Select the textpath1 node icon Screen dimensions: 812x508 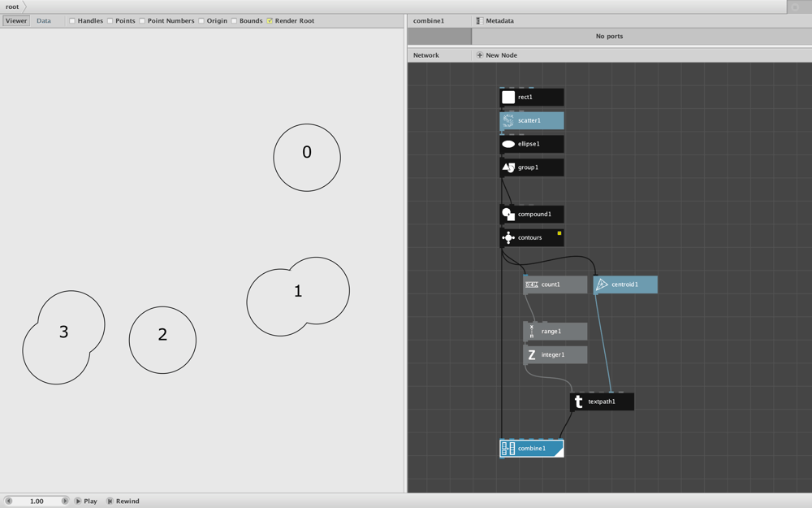[x=578, y=402]
